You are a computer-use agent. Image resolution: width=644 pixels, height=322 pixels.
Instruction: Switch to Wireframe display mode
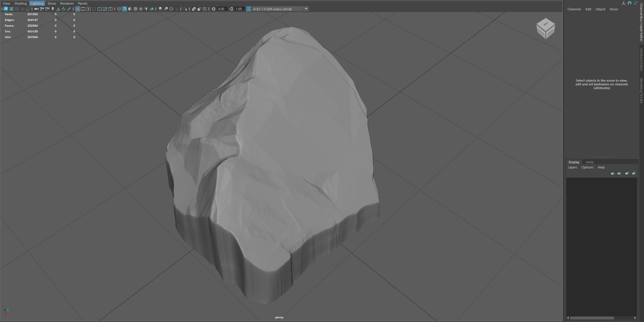[119, 9]
